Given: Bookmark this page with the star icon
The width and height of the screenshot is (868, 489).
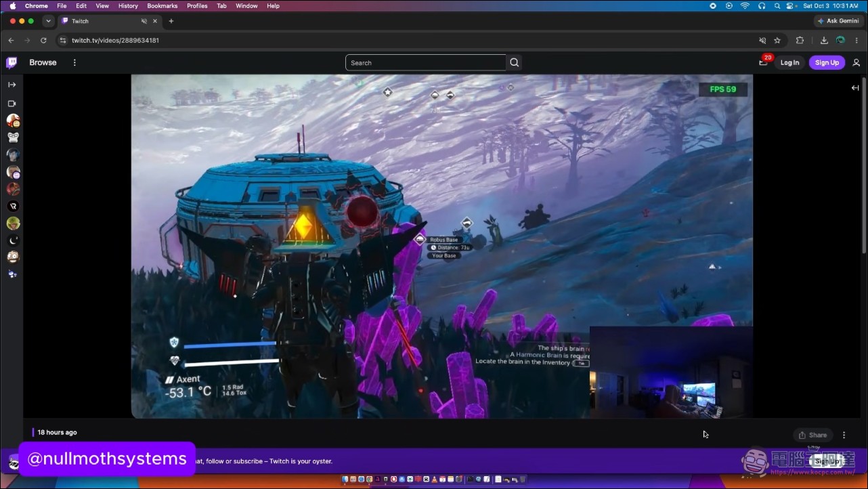Looking at the screenshot, I should pos(777,41).
